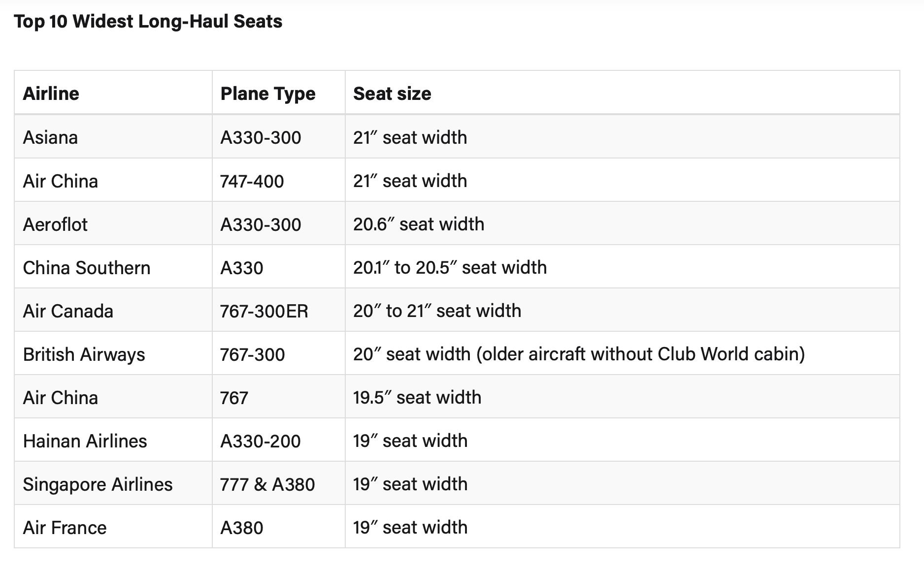Click the Airline column header
924x568 pixels.
coord(113,93)
